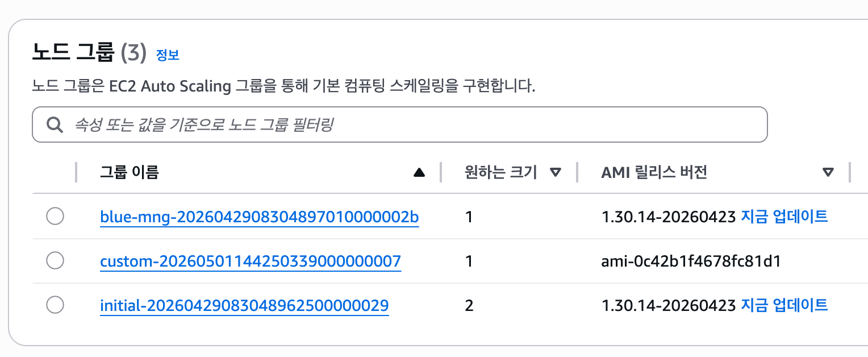This screenshot has width=868, height=357.
Task: Open the blue-mng-20260429083048970100000002b node group
Action: [260, 217]
